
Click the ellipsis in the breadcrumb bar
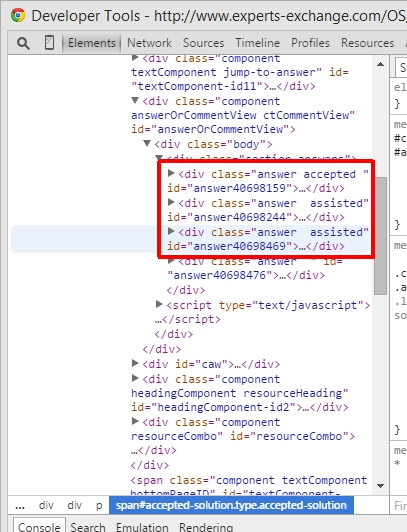[x=20, y=506]
